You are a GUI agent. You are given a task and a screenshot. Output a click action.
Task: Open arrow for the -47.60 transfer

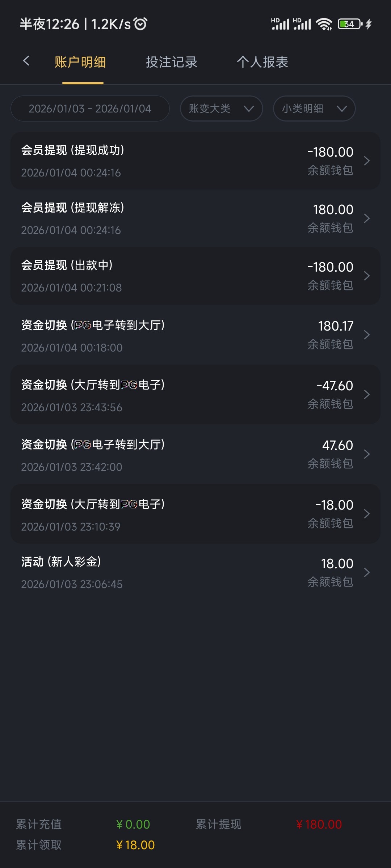pyautogui.click(x=367, y=395)
